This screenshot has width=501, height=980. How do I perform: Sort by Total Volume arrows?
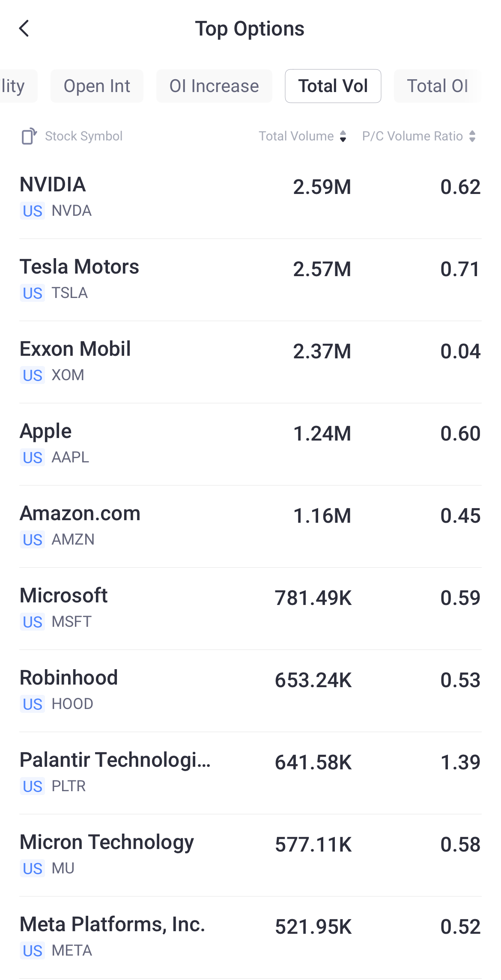coord(343,136)
